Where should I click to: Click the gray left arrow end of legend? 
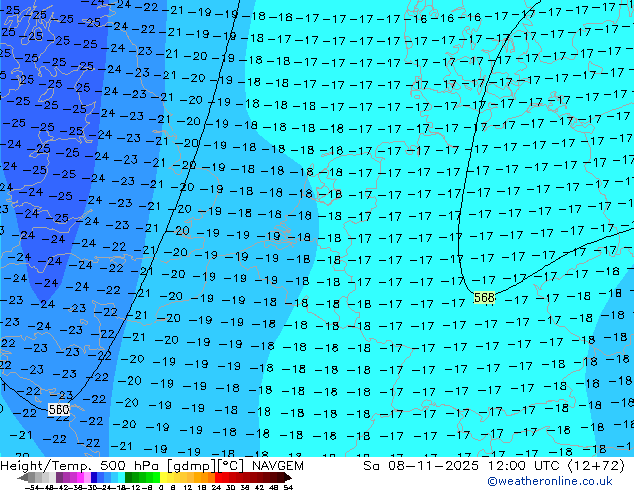pyautogui.click(x=23, y=477)
